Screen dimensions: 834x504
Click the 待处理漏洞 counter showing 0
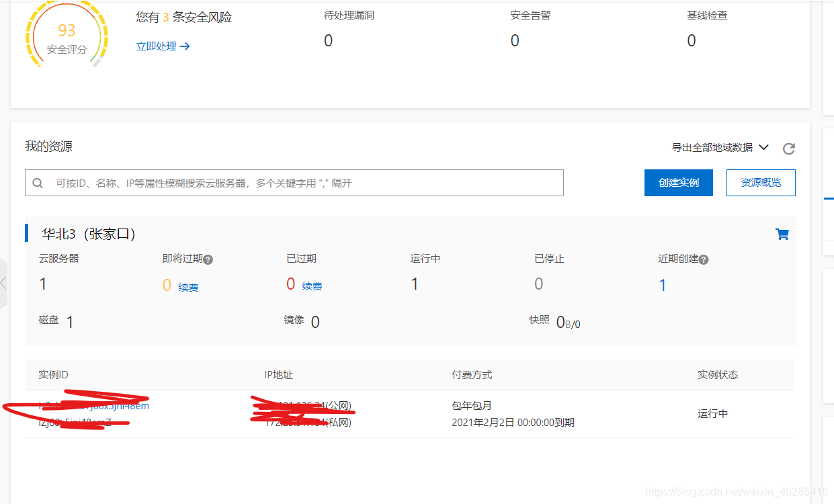(328, 40)
